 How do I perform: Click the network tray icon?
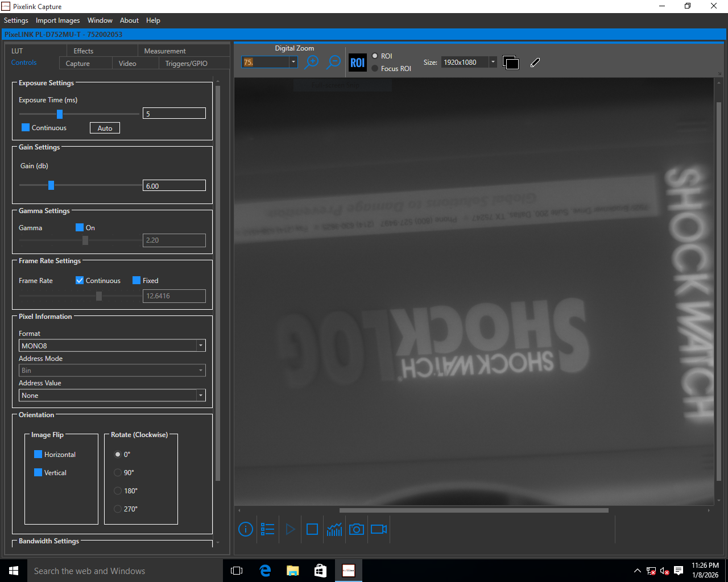(x=651, y=571)
